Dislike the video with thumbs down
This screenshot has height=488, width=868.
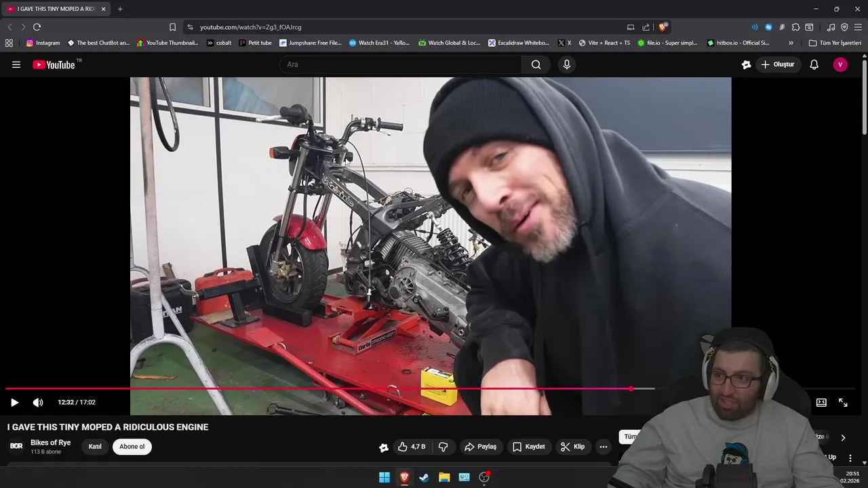point(443,447)
